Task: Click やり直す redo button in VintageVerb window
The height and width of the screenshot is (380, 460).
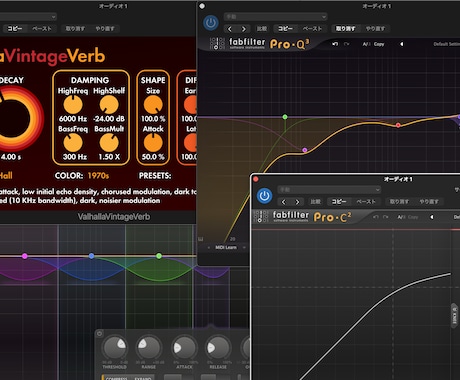Action: [105, 29]
